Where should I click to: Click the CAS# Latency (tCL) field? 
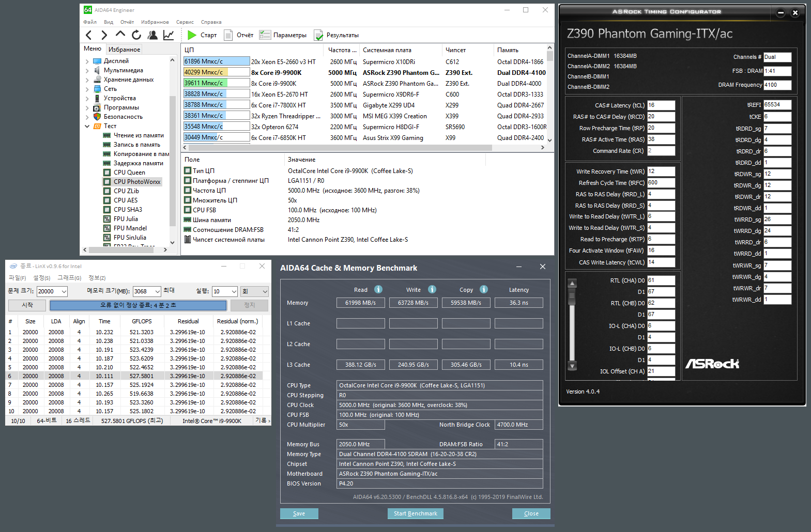[x=661, y=105]
